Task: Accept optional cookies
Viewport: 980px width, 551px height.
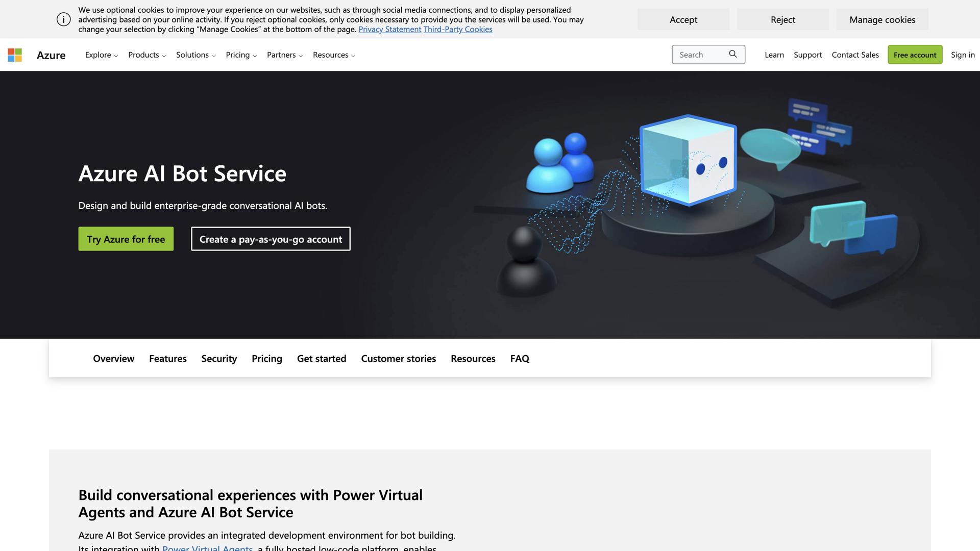Action: [683, 19]
